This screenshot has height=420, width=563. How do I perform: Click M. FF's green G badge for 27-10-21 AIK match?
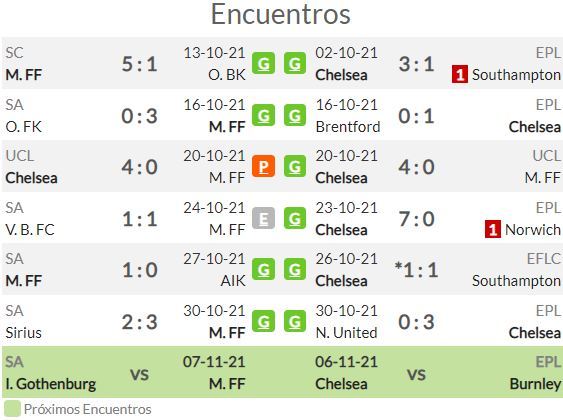263,269
